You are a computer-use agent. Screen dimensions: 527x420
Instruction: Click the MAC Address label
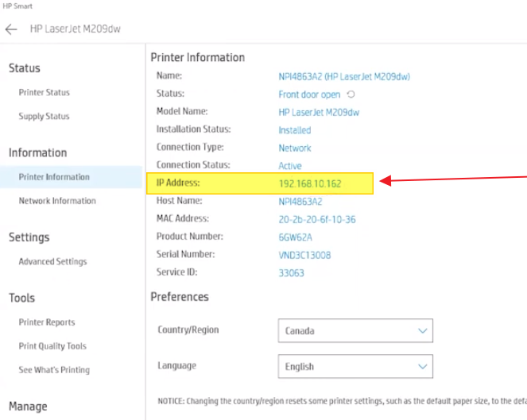(x=183, y=218)
